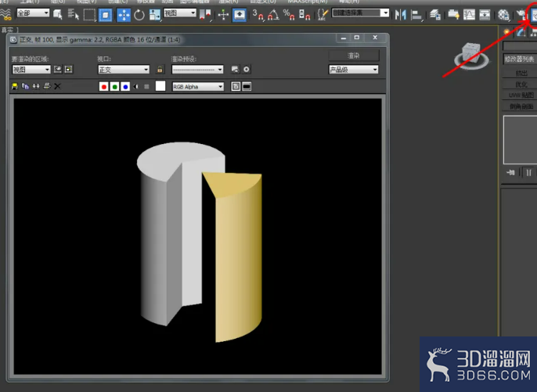Choose Rectangular Selection Region tool
Image resolution: width=537 pixels, height=392 pixels.
coord(89,15)
